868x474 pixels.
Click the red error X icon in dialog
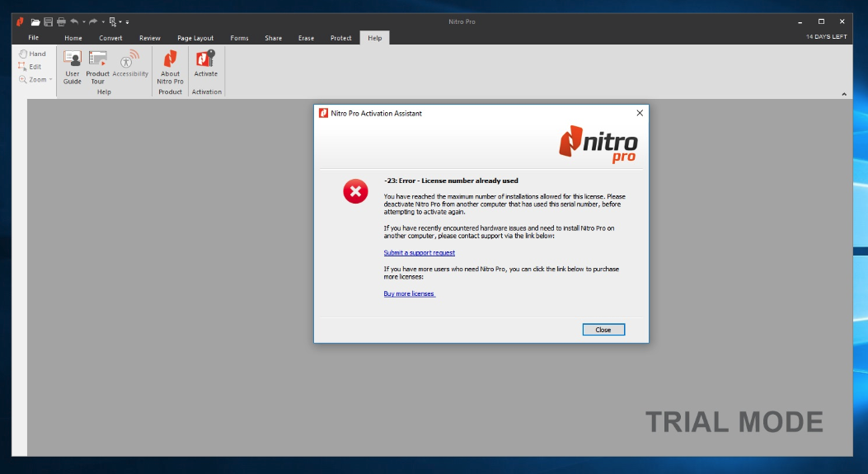click(x=355, y=191)
